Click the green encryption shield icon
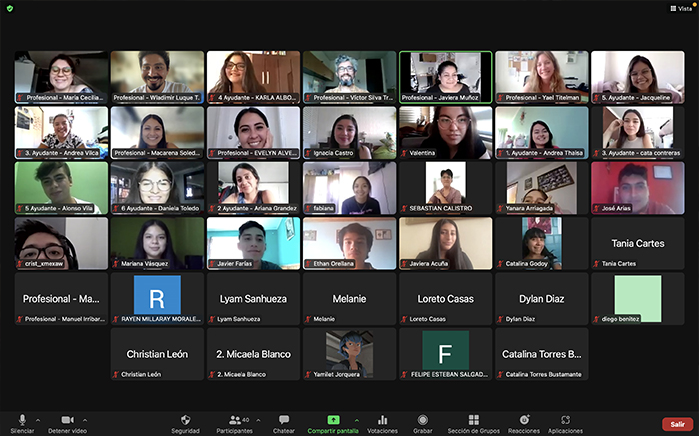 click(10, 8)
